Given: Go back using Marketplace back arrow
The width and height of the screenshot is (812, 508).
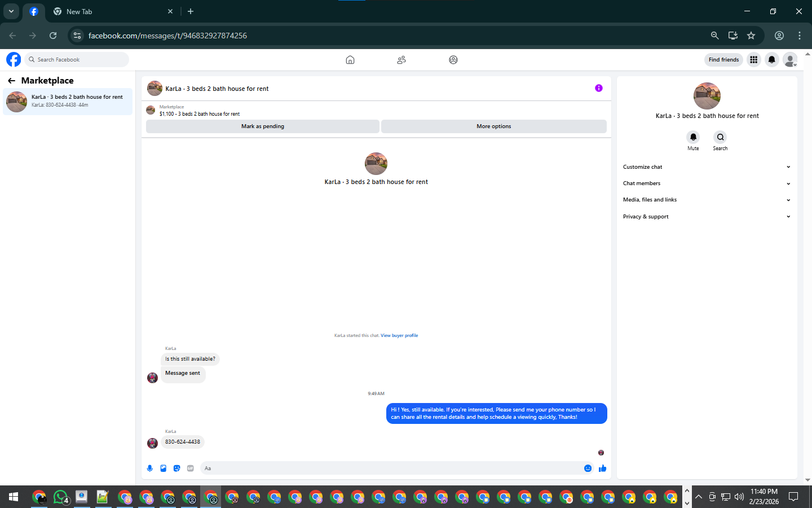Looking at the screenshot, I should 11,81.
